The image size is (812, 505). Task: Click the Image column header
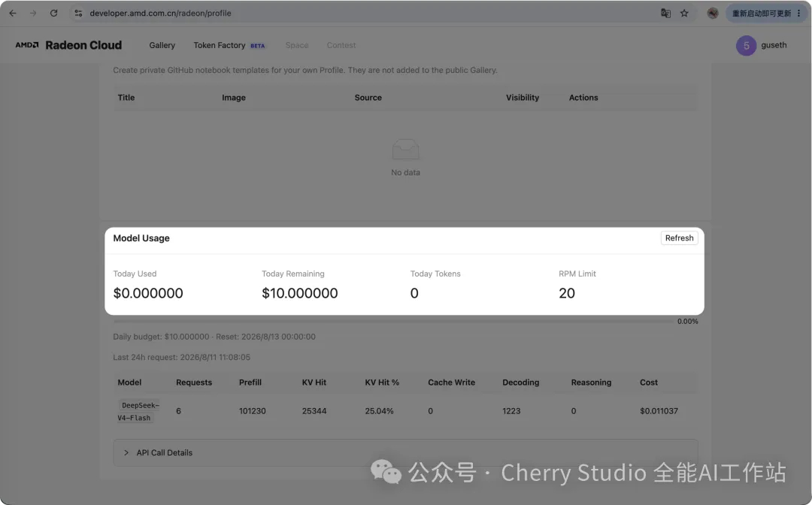pos(234,97)
